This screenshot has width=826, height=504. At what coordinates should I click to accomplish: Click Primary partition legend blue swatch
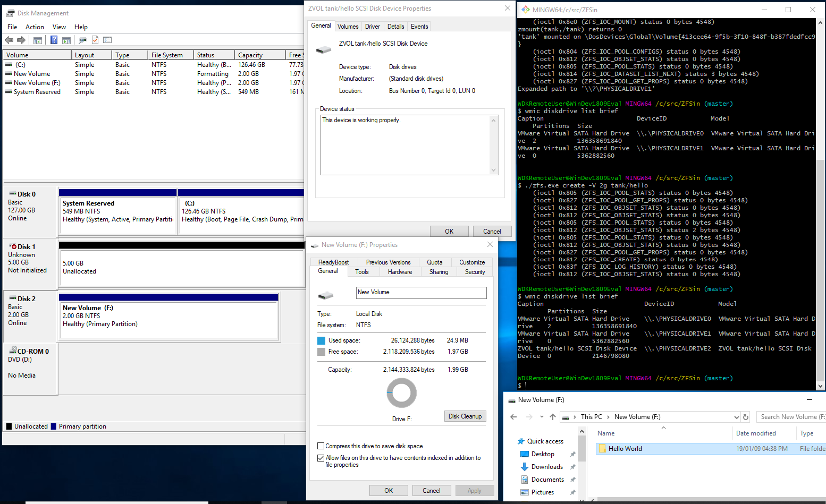click(x=53, y=426)
